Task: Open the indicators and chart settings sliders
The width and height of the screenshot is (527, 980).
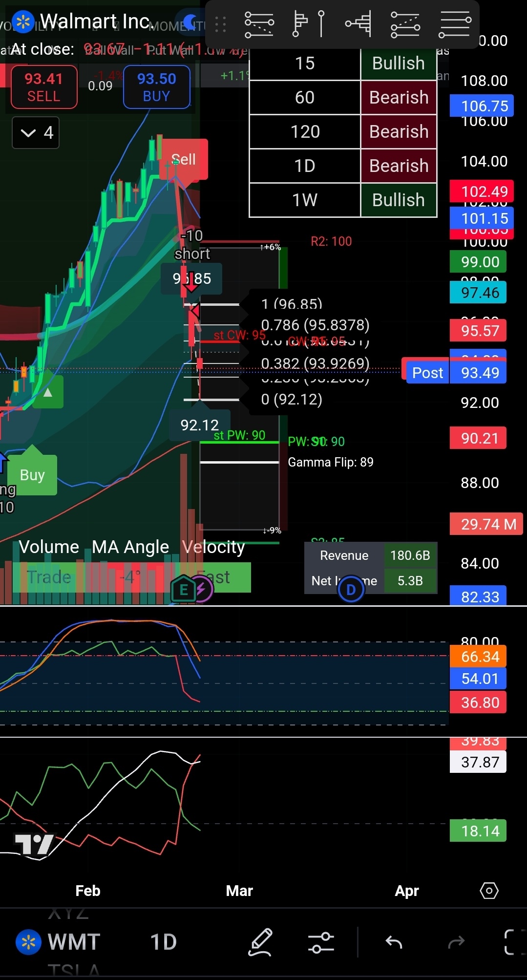Action: click(x=321, y=942)
